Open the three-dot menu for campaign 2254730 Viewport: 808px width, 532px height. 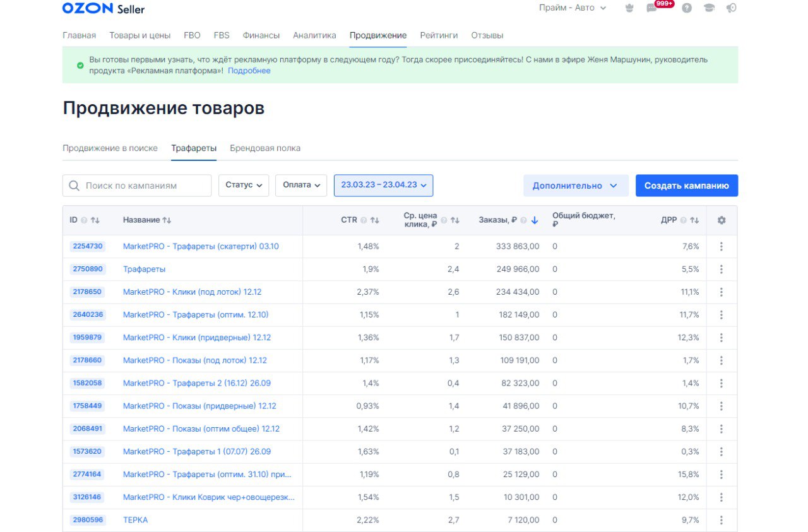[722, 247]
